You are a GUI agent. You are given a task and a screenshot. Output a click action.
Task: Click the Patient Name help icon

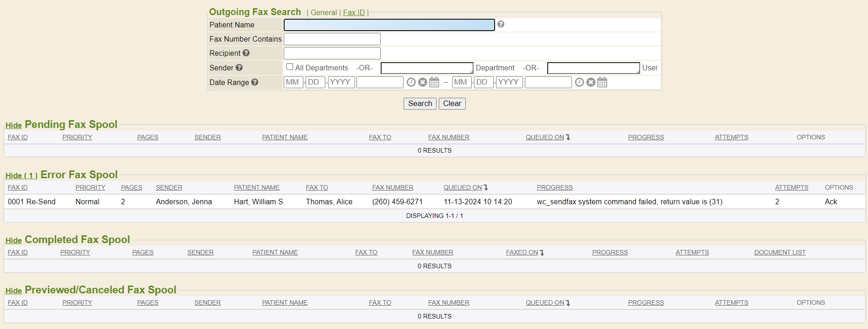coord(501,24)
